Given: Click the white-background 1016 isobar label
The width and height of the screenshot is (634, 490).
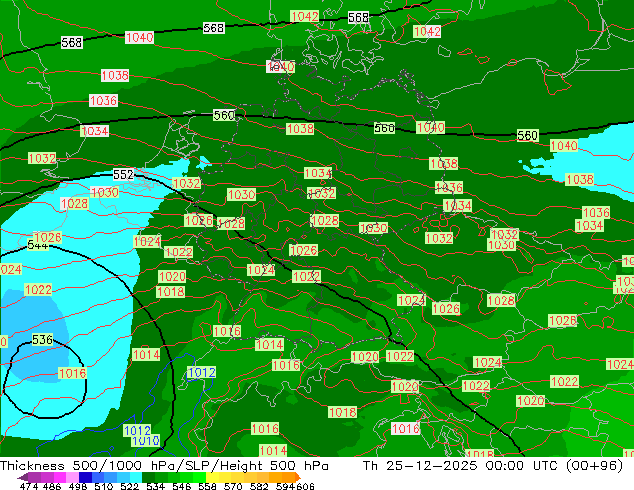Looking at the screenshot, I should coord(406,428).
